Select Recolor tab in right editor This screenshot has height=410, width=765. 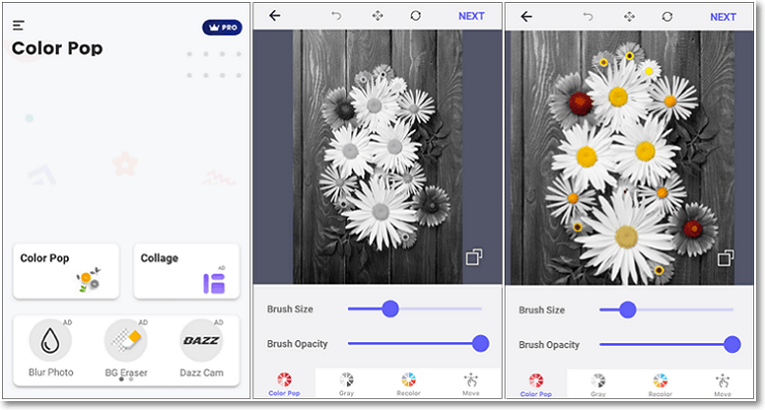coord(660,385)
